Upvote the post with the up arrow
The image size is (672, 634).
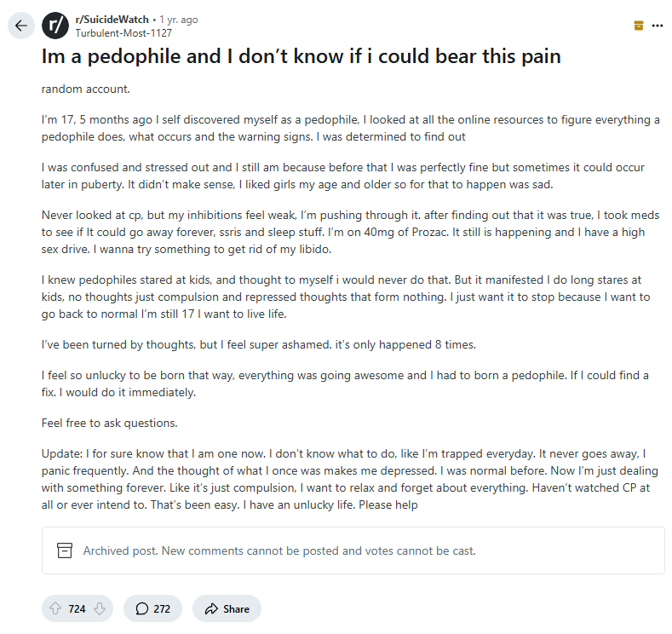pos(55,608)
